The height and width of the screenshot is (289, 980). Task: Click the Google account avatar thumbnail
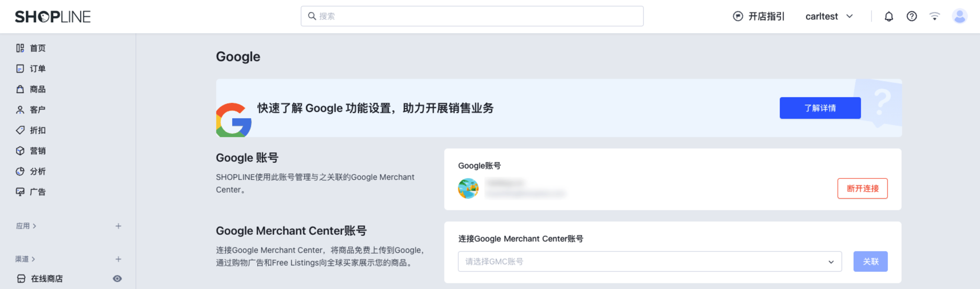click(468, 188)
